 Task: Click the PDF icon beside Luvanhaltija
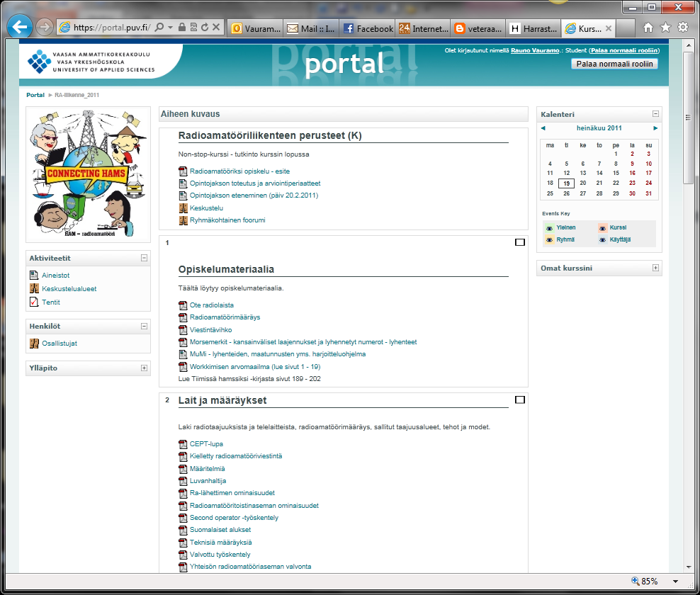pyautogui.click(x=183, y=481)
